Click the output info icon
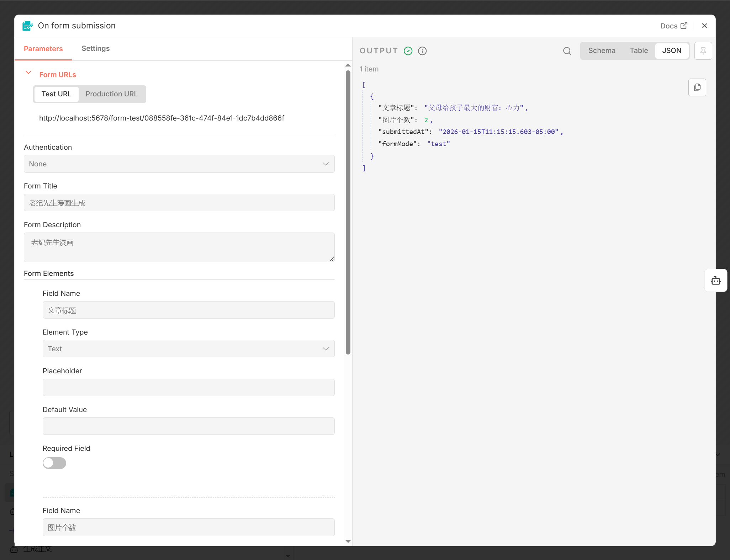The image size is (730, 560). (x=422, y=51)
